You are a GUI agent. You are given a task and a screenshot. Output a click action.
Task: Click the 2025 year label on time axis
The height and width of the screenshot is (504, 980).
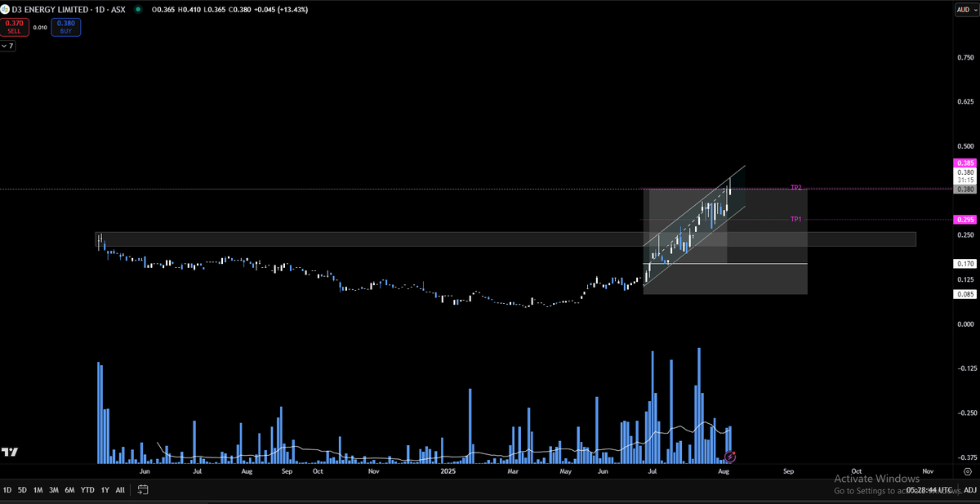coord(448,471)
